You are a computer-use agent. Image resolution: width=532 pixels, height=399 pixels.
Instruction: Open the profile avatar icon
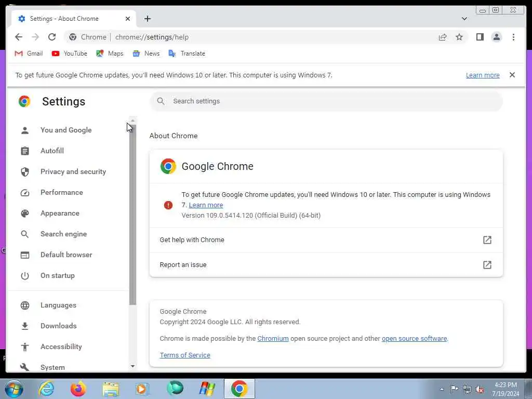(x=496, y=37)
